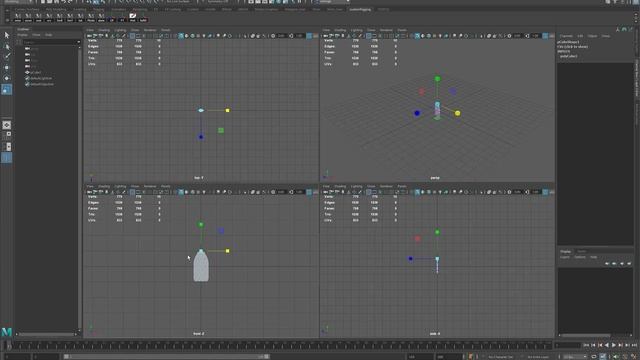
Task: Open Panels menu of side view panel
Action: [x=402, y=186]
